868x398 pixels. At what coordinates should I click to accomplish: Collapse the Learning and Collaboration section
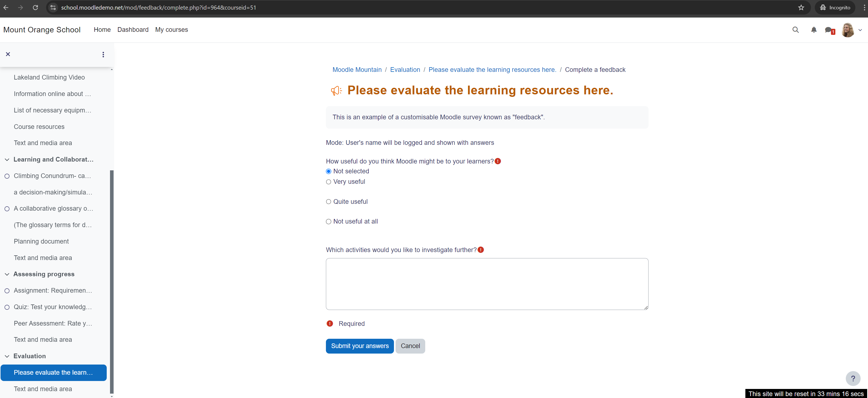7,160
